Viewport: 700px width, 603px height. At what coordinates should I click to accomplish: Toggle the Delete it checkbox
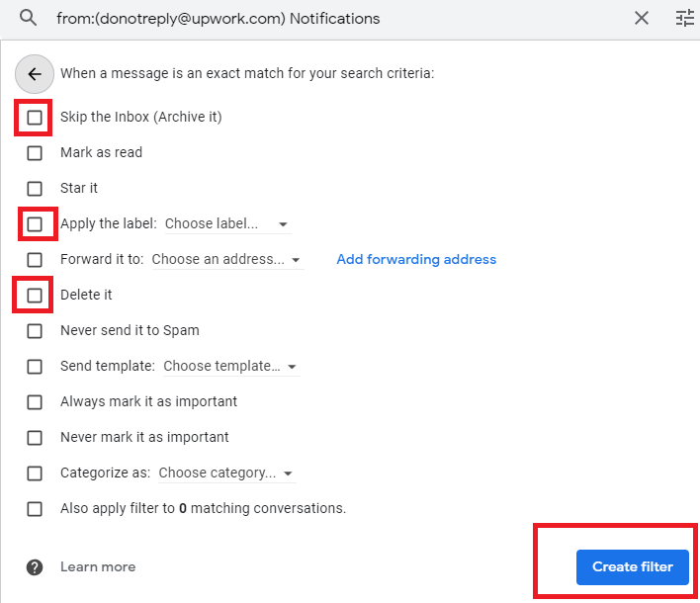[x=35, y=296]
